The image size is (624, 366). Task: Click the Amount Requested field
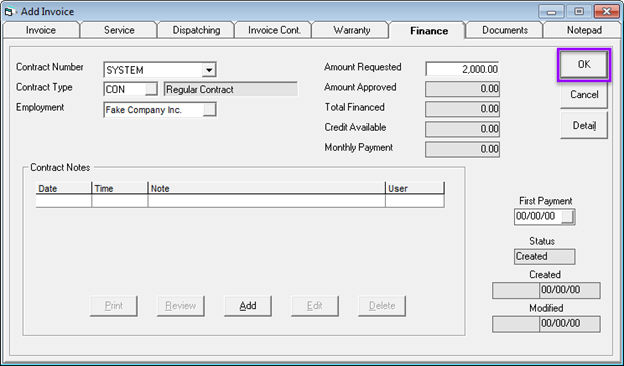point(462,69)
